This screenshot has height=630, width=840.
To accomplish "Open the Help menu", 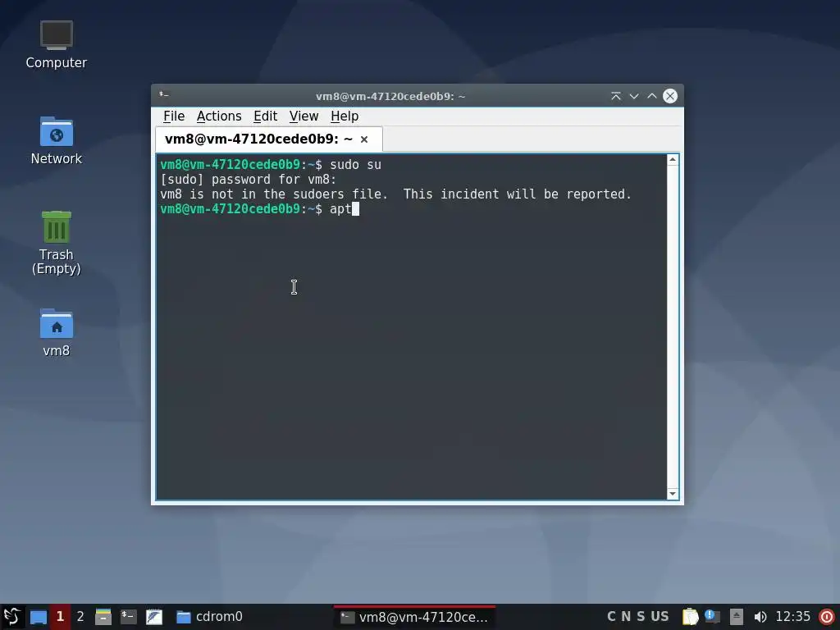I will pyautogui.click(x=345, y=116).
